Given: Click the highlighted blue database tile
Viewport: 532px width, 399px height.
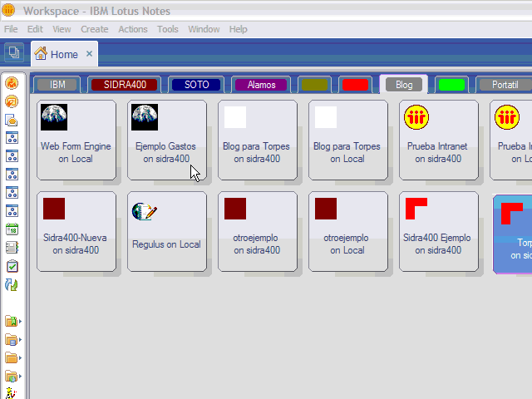Looking at the screenshot, I should (x=512, y=234).
